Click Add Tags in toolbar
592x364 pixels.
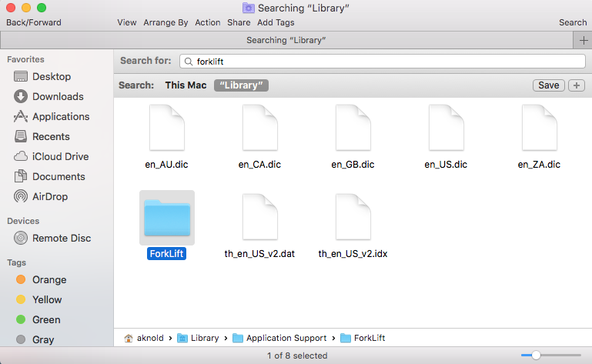pos(276,22)
